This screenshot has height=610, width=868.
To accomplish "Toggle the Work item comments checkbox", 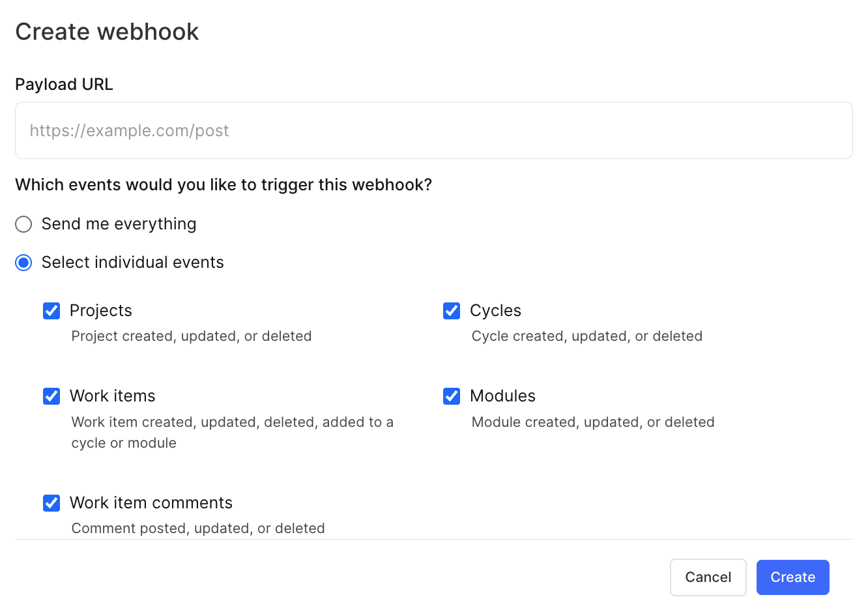I will coord(51,503).
